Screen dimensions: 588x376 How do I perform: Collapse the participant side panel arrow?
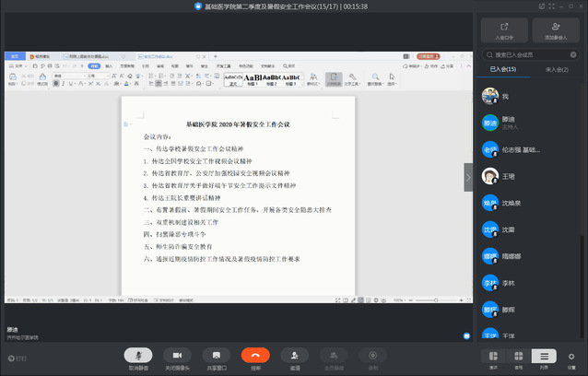tap(468, 176)
